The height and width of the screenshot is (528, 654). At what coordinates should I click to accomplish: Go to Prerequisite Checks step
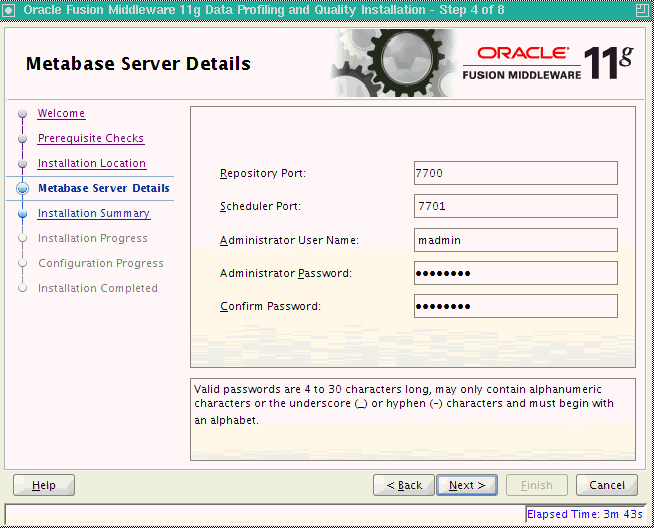91,138
